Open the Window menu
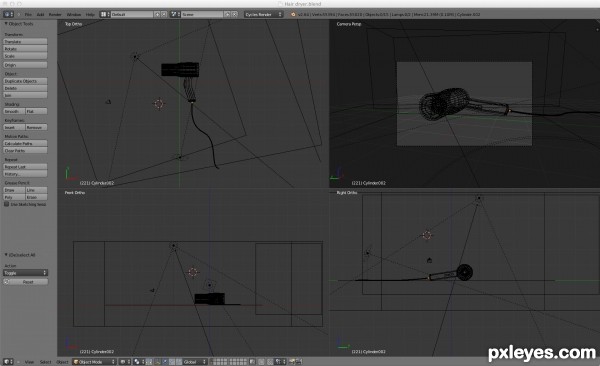 [74, 15]
